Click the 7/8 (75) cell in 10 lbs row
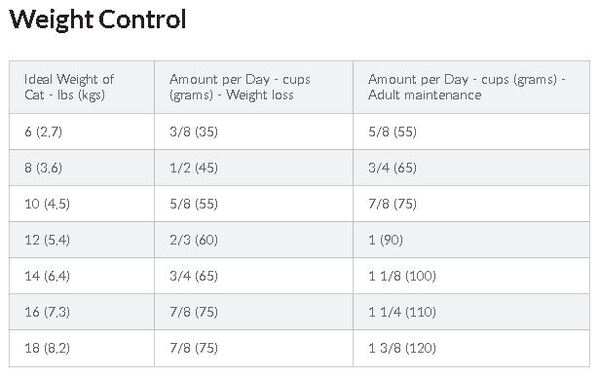Screen dimensions: 599x378 [x=471, y=204]
